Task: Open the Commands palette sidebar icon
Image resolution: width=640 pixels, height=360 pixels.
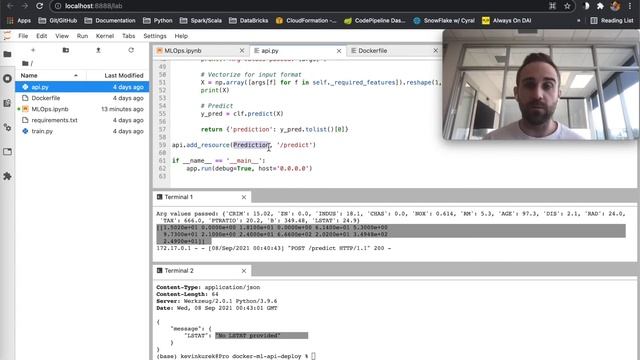Action: click(x=7, y=103)
